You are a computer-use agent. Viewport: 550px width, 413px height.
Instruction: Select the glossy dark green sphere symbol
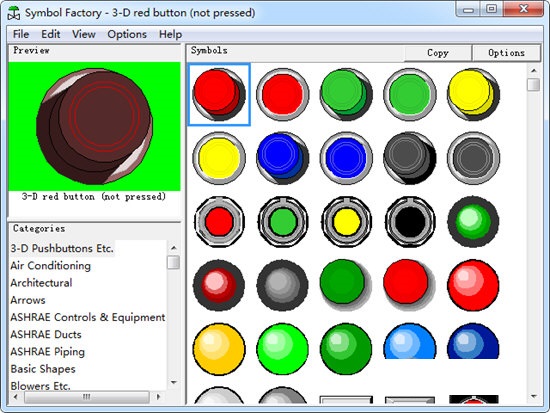click(x=346, y=349)
